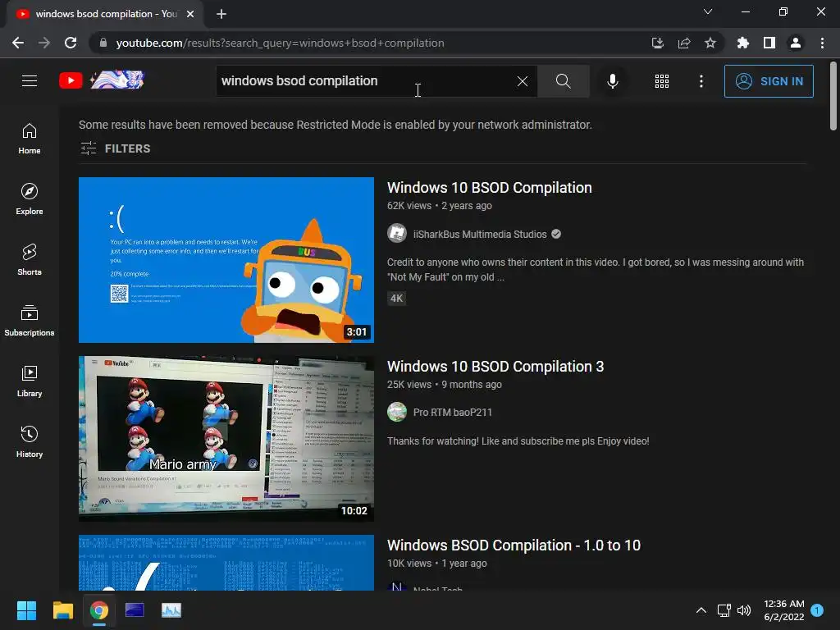Image resolution: width=840 pixels, height=630 pixels.
Task: Select the windows bsod compilation tab
Action: click(105, 14)
